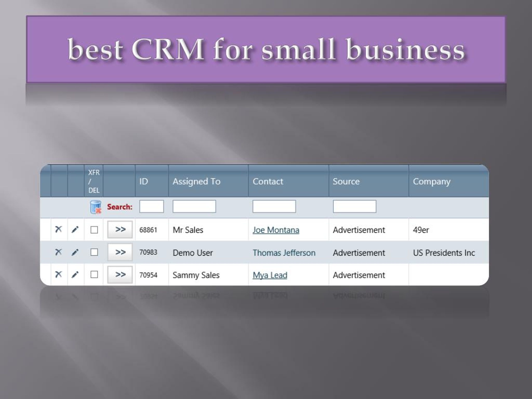This screenshot has height=399, width=532.
Task: Open the Joe Montana contact link
Action: [x=276, y=230]
